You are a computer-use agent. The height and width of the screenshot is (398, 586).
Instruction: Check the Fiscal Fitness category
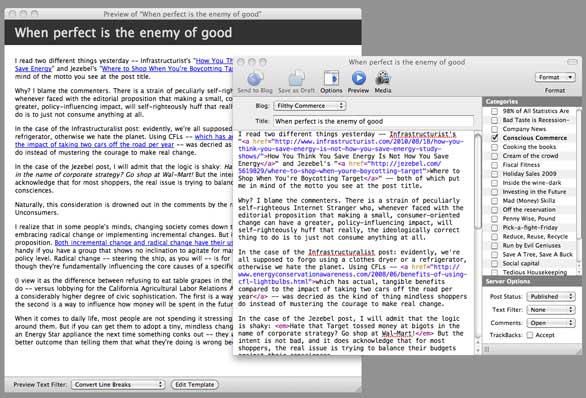click(494, 165)
